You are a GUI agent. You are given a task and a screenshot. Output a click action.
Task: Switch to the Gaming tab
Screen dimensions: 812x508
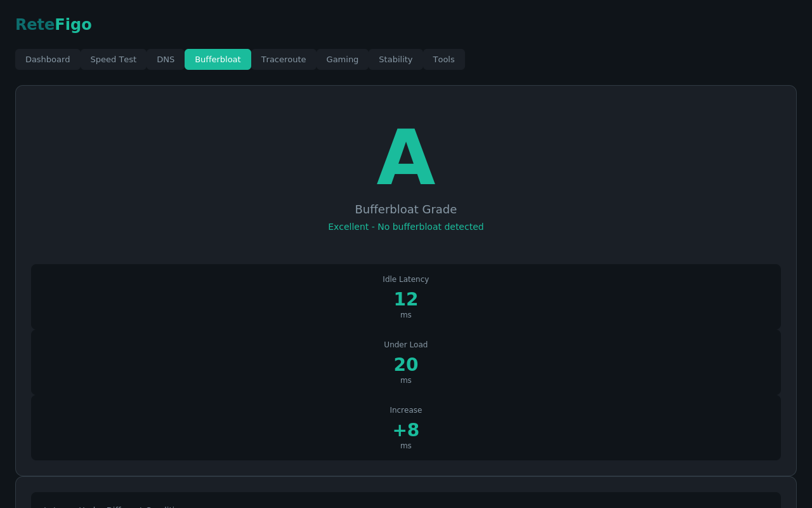pyautogui.click(x=342, y=59)
